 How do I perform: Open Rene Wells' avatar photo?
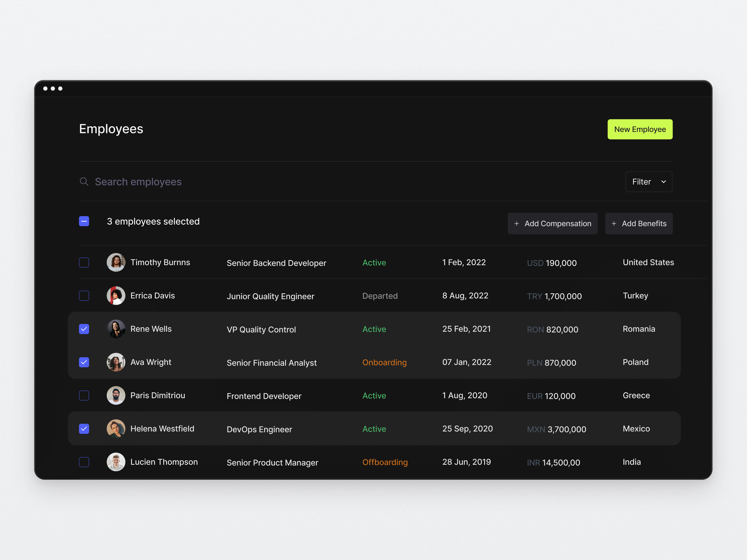coord(116,329)
